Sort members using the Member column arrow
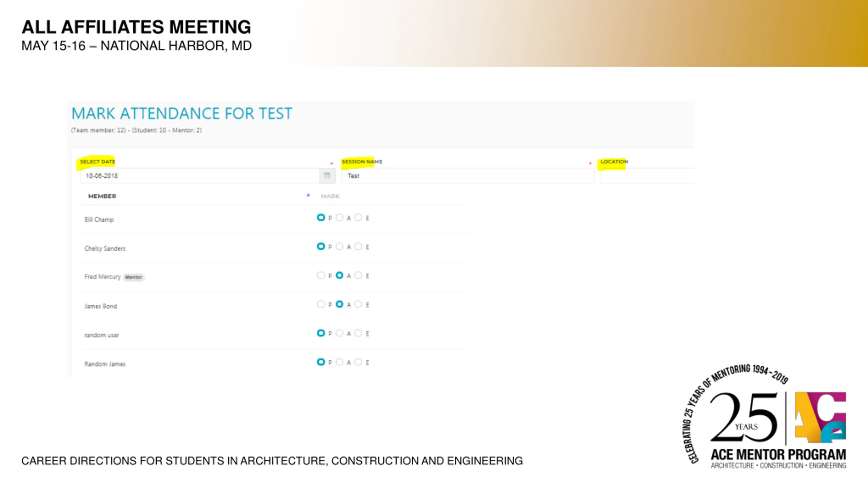The image size is (868, 488). (x=308, y=195)
